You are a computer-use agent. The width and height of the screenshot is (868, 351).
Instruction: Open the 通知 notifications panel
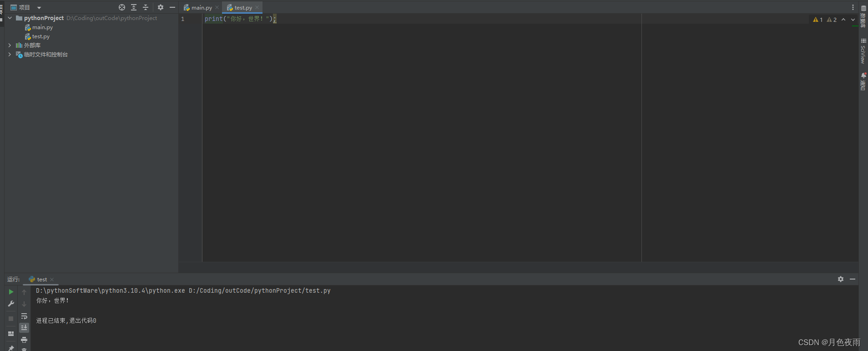[863, 81]
